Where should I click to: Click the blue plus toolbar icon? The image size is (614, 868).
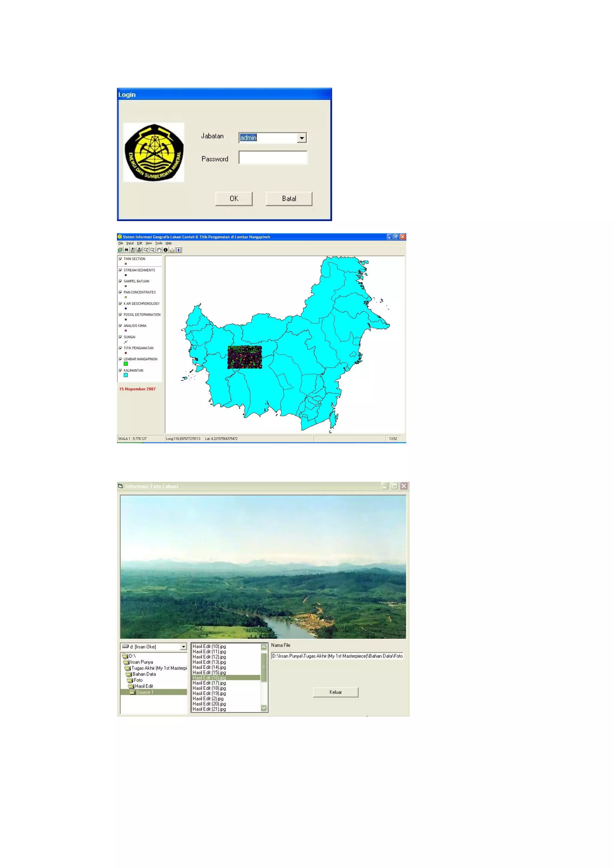click(179, 250)
